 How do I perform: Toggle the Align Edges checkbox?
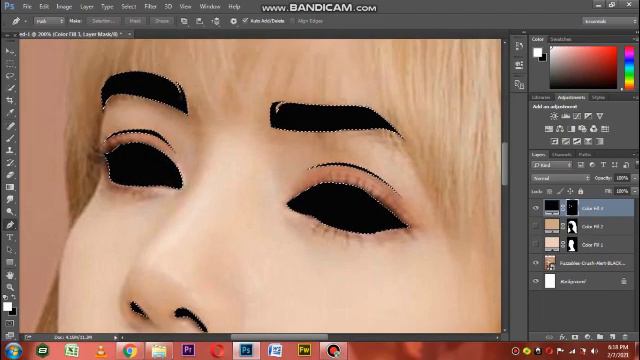tap(293, 21)
